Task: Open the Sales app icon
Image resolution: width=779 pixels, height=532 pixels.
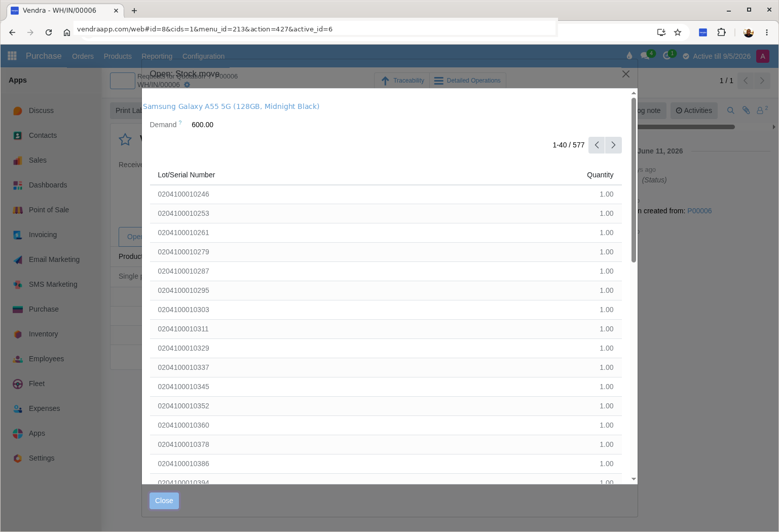Action: (x=18, y=161)
